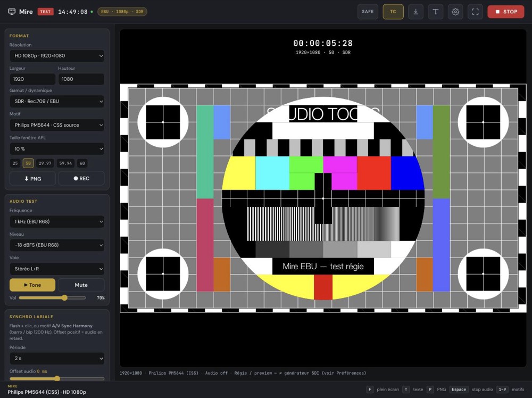
Task: Click the Espace key hint for stop audio
Action: tap(459, 389)
